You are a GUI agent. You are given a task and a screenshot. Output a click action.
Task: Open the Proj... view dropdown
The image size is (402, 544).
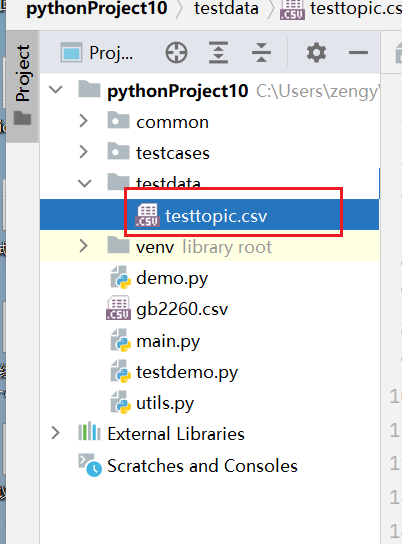[x=97, y=53]
